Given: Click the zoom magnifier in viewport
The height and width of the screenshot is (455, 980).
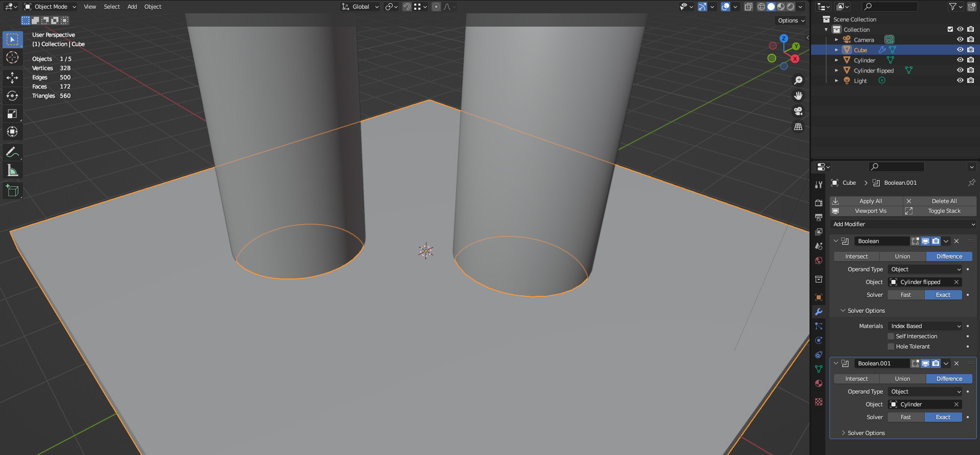Looking at the screenshot, I should [x=798, y=80].
